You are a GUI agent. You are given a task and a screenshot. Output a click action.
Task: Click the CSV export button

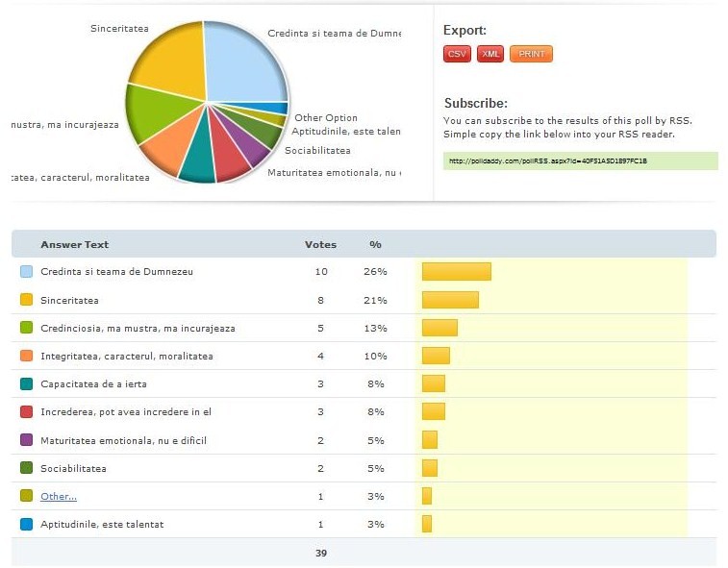click(457, 54)
